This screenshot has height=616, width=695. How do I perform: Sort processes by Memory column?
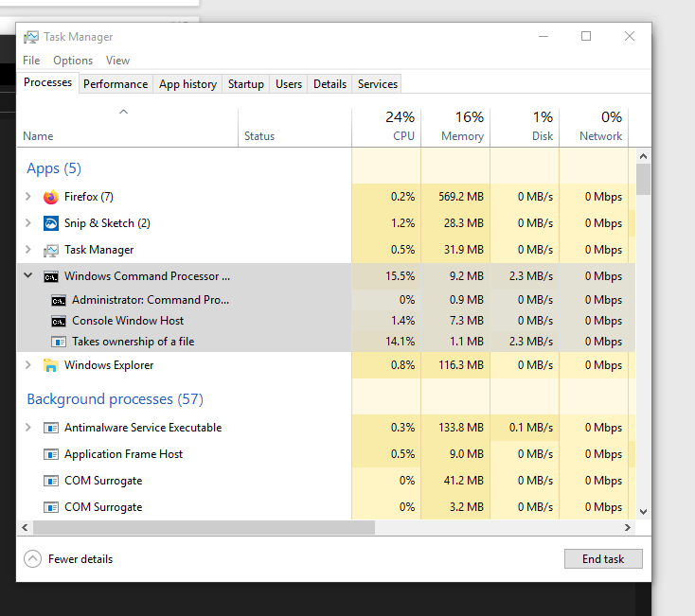(x=455, y=128)
